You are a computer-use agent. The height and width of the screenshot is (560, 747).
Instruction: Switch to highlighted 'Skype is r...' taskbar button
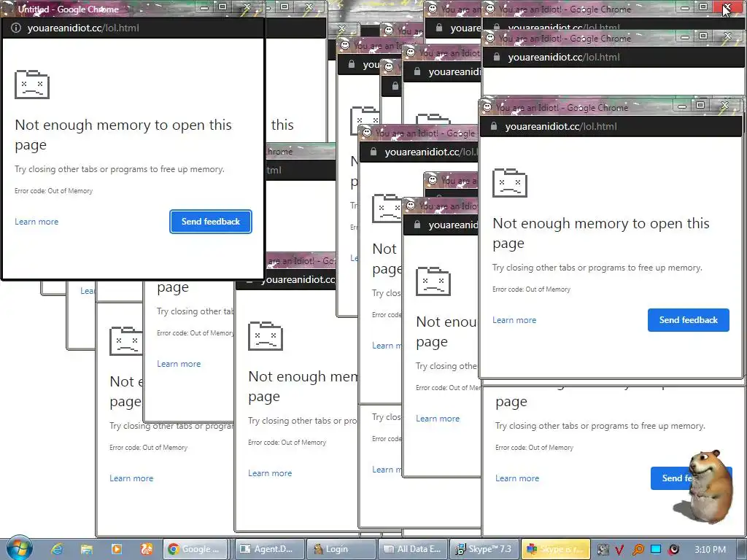tap(555, 549)
